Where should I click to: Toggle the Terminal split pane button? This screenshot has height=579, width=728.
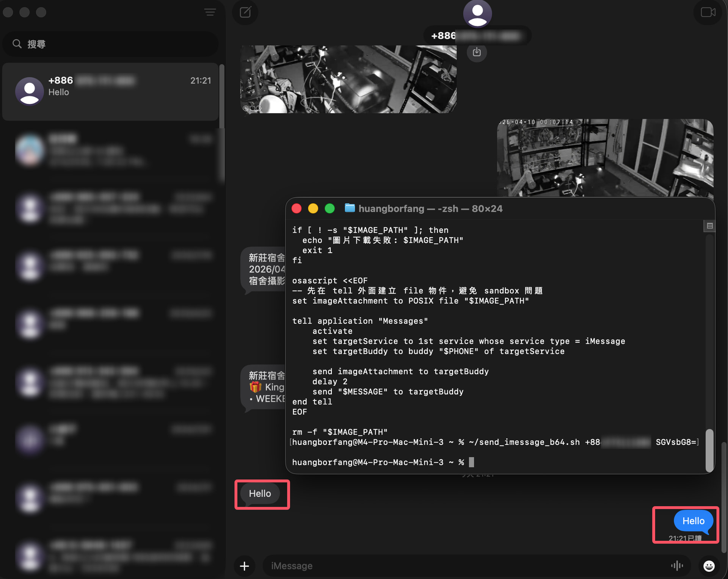coord(709,226)
